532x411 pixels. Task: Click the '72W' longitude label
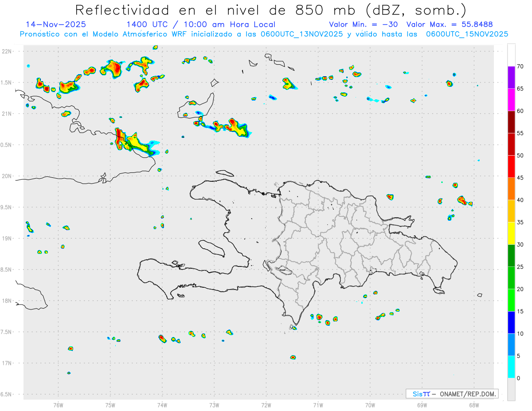[x=266, y=405]
